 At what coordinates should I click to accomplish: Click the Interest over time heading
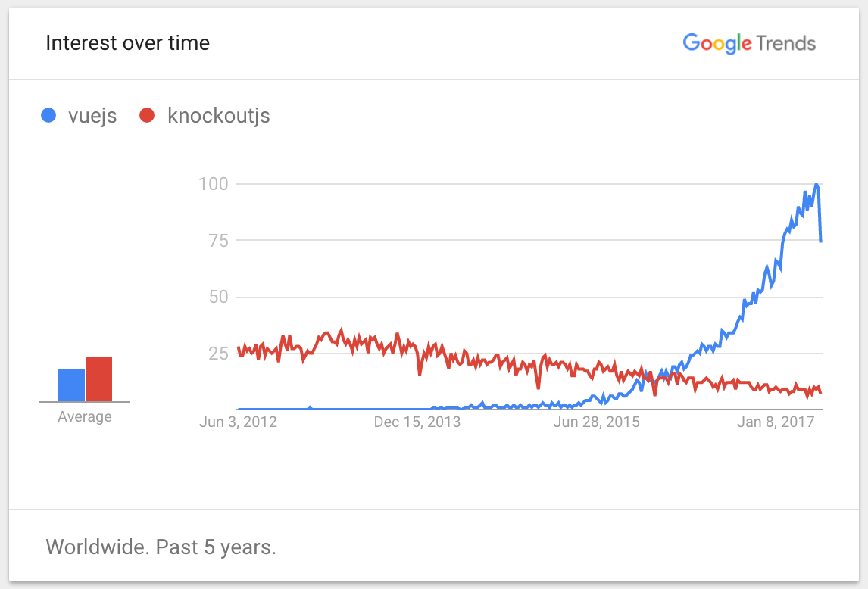(127, 43)
